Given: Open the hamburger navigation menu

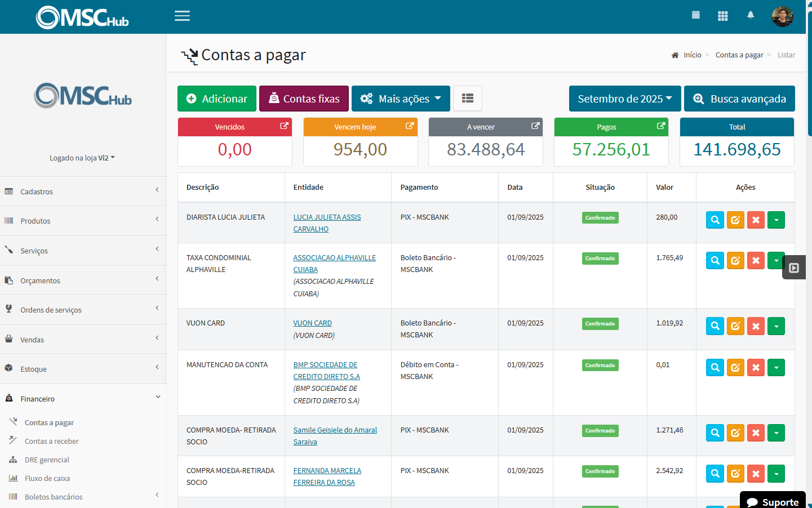Looking at the screenshot, I should tap(182, 16).
